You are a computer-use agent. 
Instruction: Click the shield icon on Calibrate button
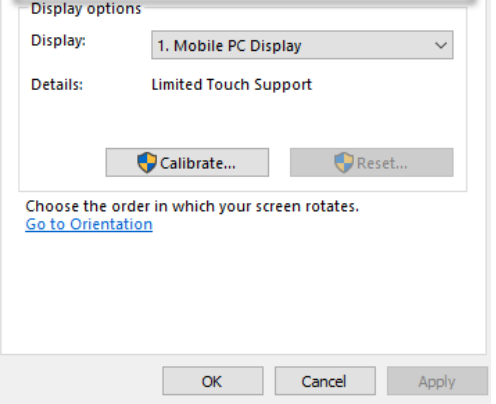147,162
